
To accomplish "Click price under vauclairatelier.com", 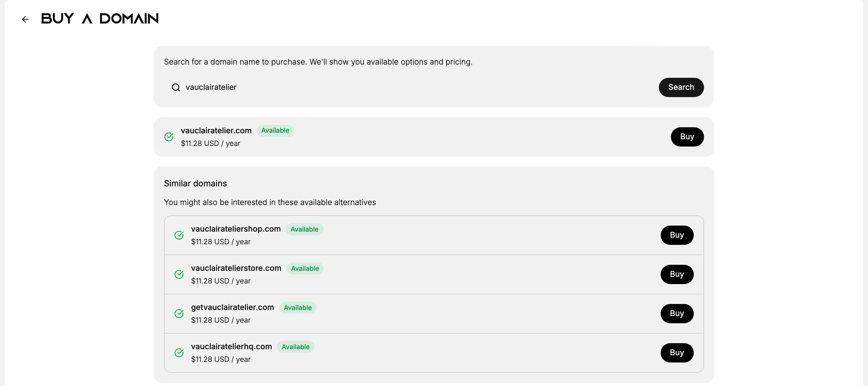I will click(211, 143).
